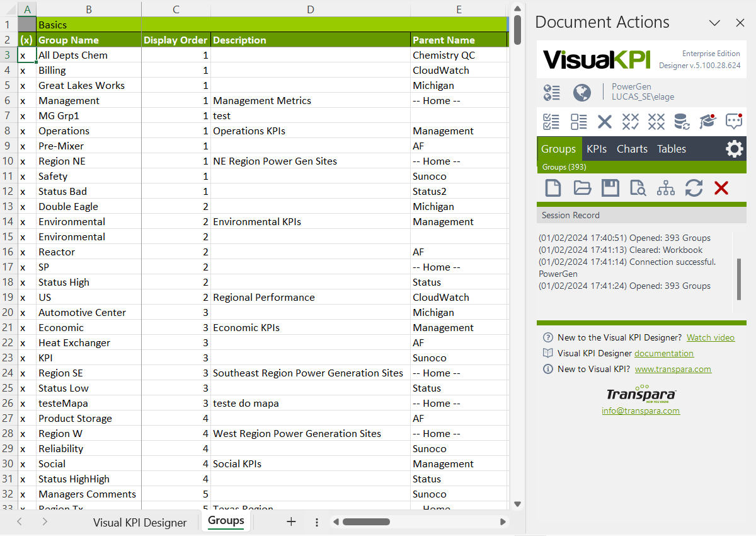The height and width of the screenshot is (536, 756).
Task: Click the open folder icon
Action: [582, 188]
